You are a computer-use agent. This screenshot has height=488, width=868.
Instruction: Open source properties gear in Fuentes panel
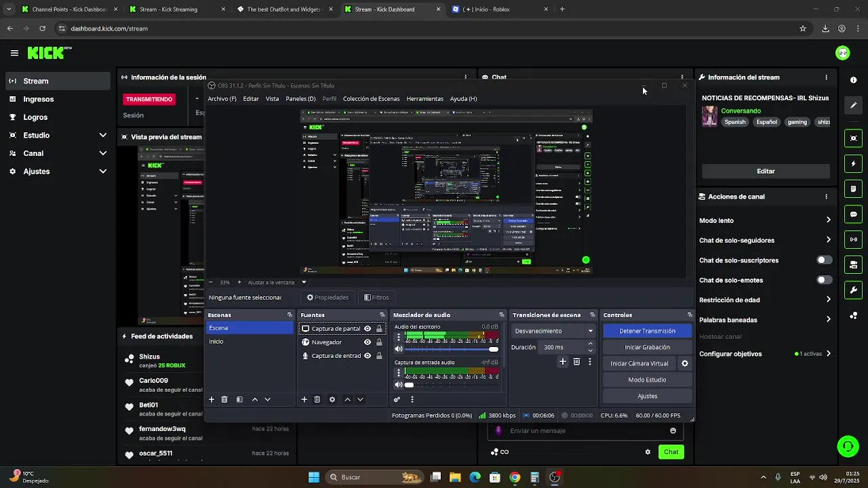point(332,400)
